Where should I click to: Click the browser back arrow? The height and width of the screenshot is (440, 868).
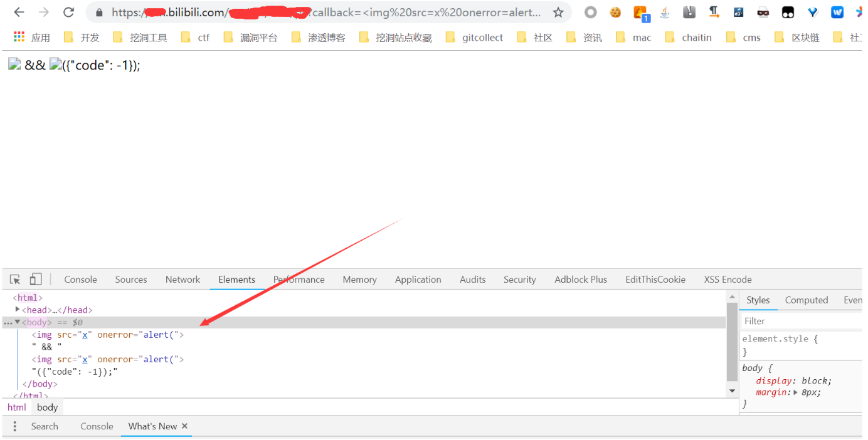coord(19,13)
